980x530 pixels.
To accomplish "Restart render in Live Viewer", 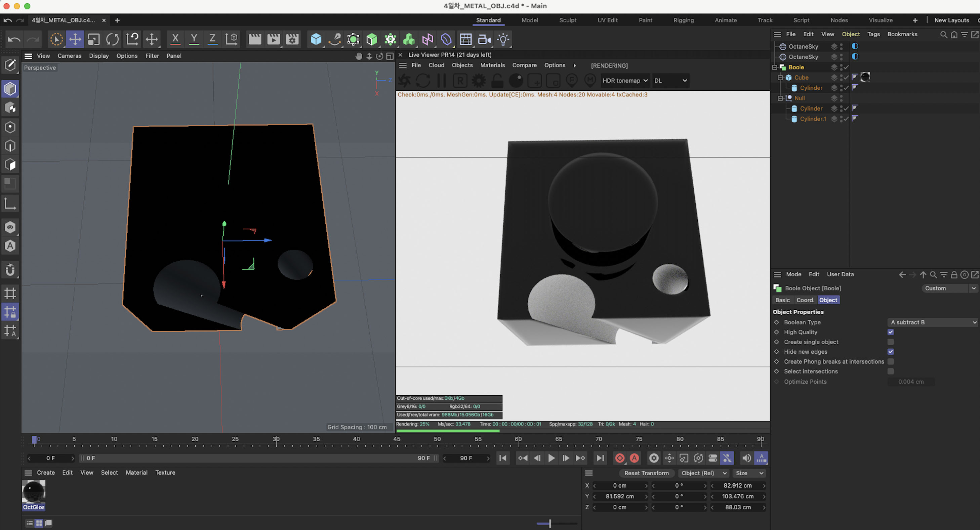I will tap(423, 81).
